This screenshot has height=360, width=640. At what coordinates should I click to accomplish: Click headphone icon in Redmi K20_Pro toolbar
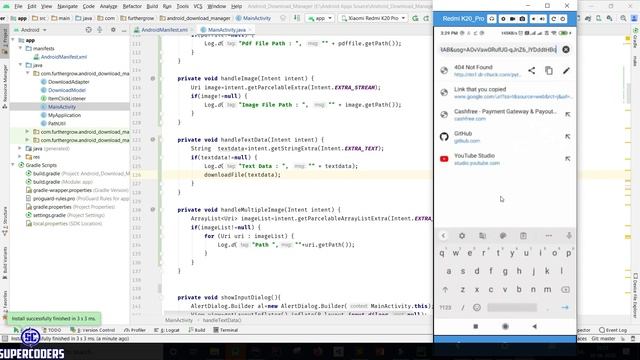click(492, 19)
